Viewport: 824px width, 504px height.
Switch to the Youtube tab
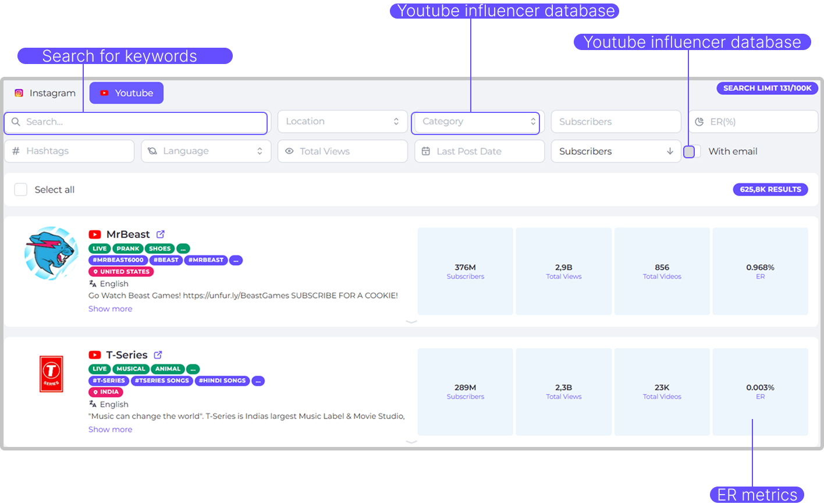[x=126, y=93]
